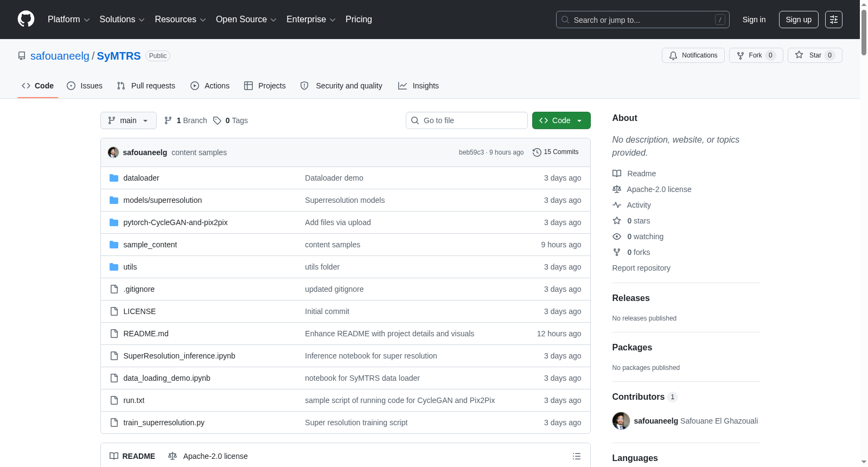Image resolution: width=868 pixels, height=467 pixels.
Task: Open the 'content samples' commit message in header
Action: (x=199, y=152)
